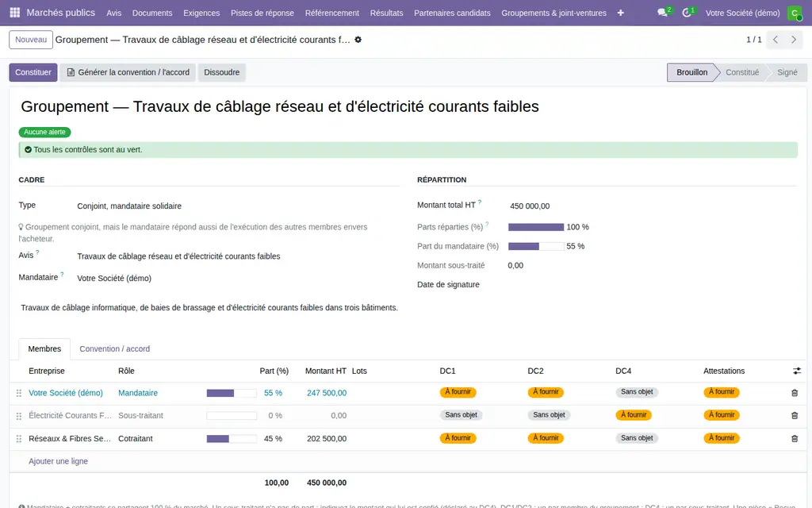Grab handle of Électricité Courants row

(19, 416)
